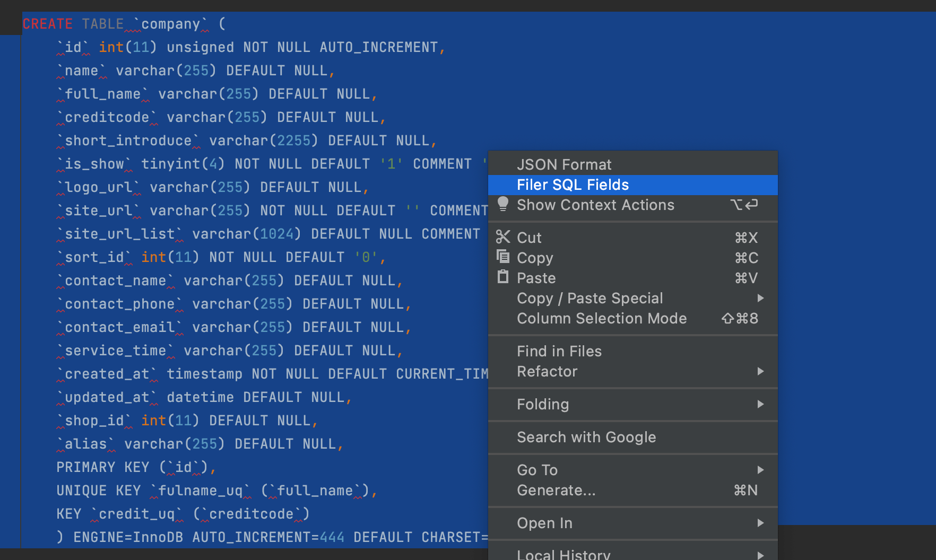Viewport: 936px width, 560px height.
Task: Expand the Copy / Paste Special submenu
Action: click(761, 298)
